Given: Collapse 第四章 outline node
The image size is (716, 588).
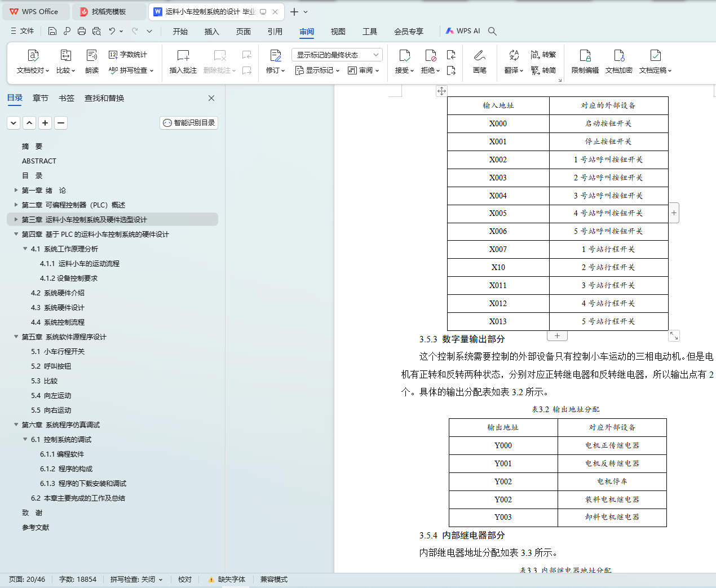Looking at the screenshot, I should tap(16, 234).
